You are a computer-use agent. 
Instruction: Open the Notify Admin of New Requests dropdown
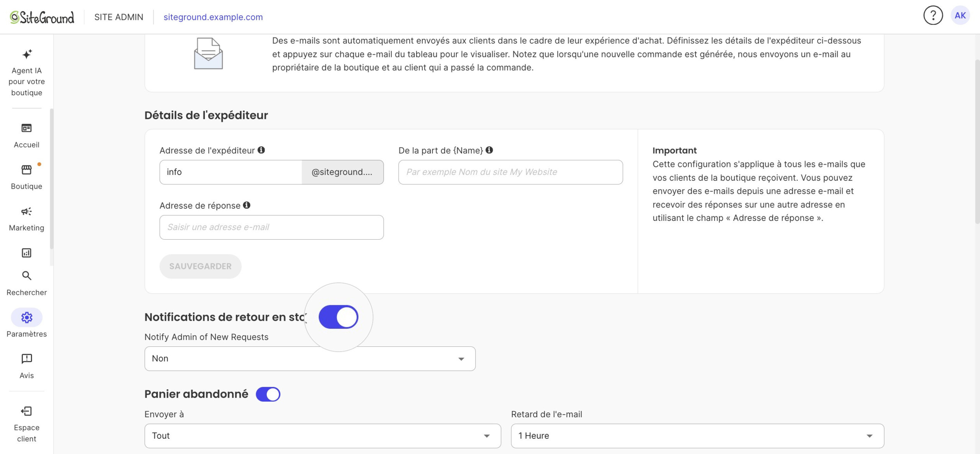click(x=310, y=359)
